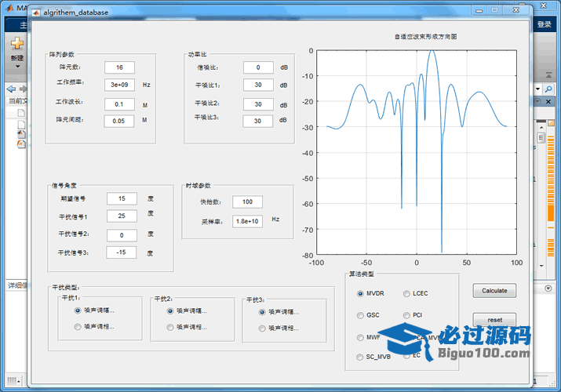The width and height of the screenshot is (561, 392).
Task: Click the collapse-toolstrip icon below 登录
Action: 548,75
